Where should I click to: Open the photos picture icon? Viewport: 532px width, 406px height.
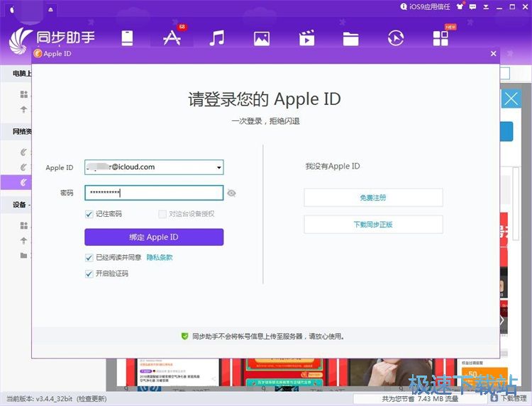pos(262,38)
